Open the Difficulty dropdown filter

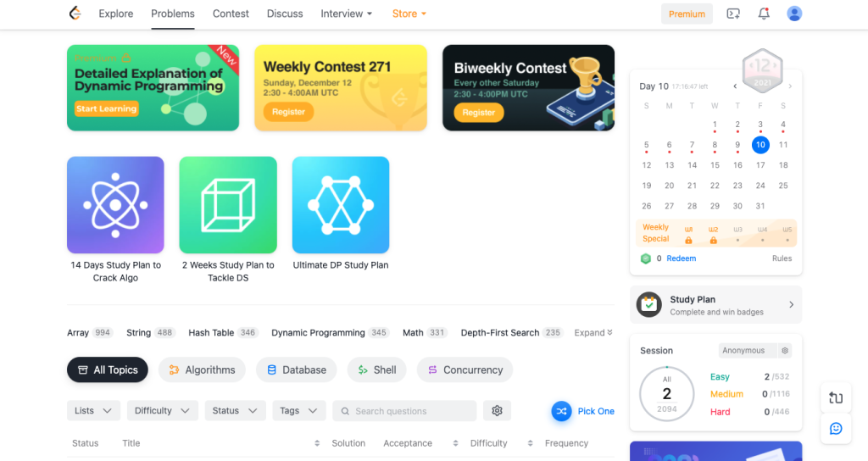[x=162, y=411]
